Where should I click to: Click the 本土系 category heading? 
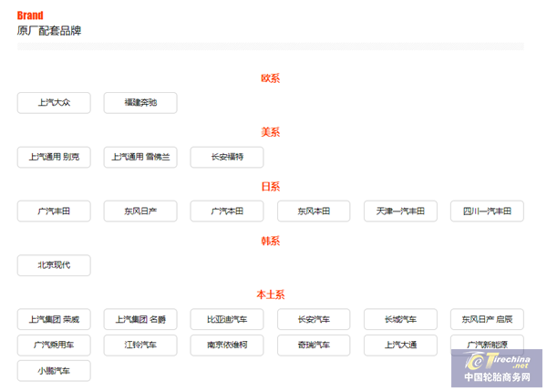coord(271,294)
